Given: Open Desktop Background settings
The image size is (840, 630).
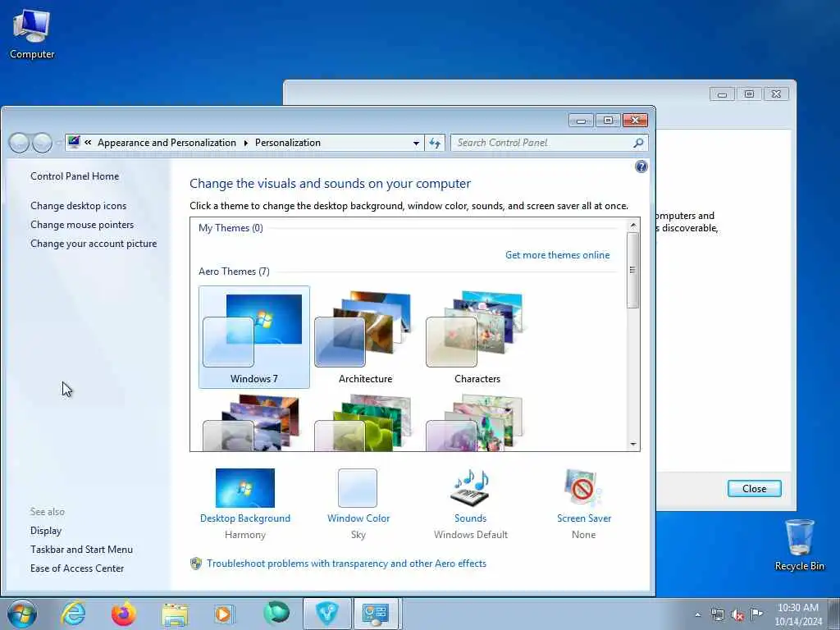Looking at the screenshot, I should [244, 488].
